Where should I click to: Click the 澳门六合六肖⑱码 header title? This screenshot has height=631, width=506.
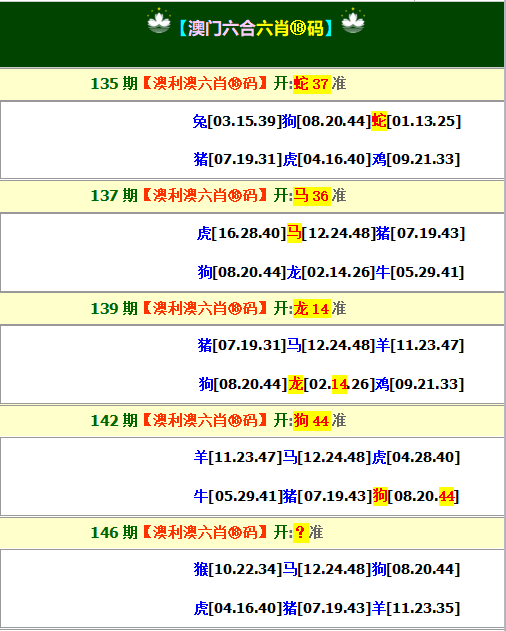[x=256, y=28]
